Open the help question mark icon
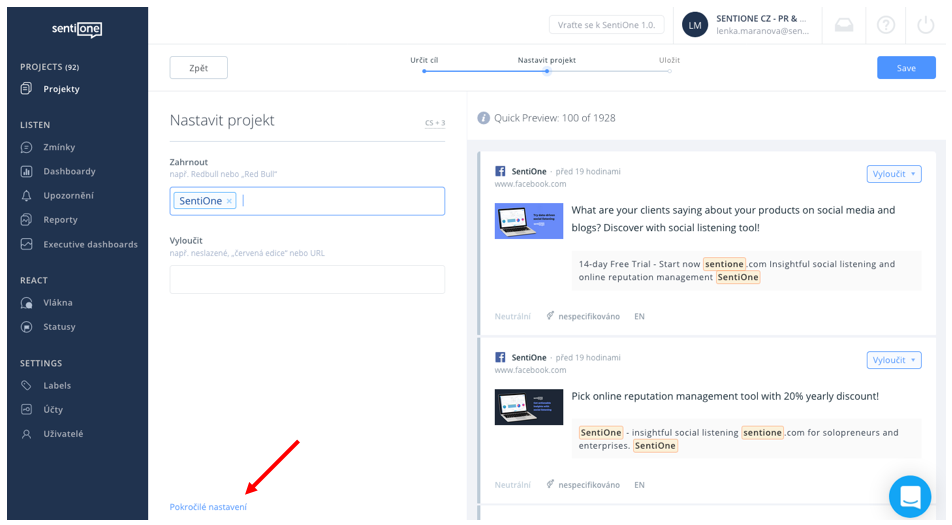 [885, 25]
